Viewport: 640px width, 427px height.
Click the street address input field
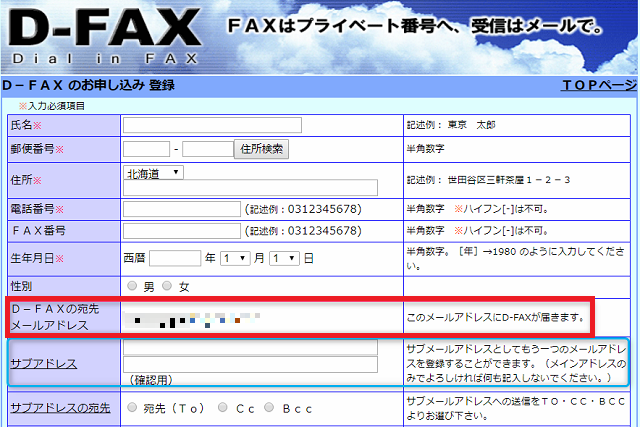pyautogui.click(x=250, y=188)
